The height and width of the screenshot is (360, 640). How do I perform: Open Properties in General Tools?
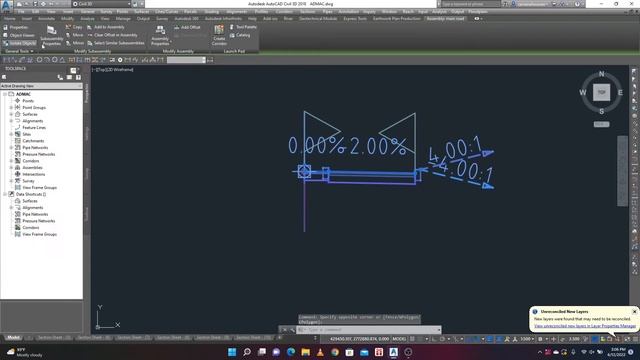click(16, 27)
